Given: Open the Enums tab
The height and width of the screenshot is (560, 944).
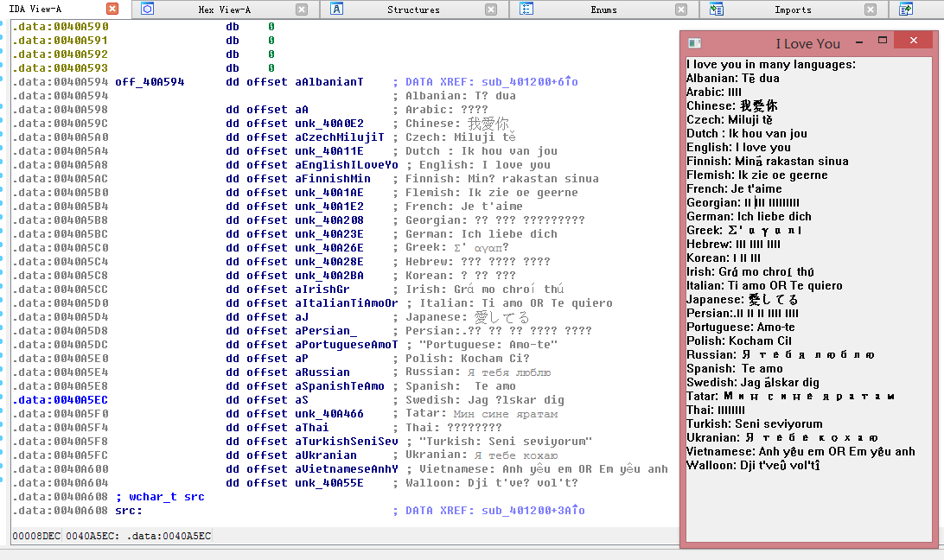Looking at the screenshot, I should tap(603, 10).
